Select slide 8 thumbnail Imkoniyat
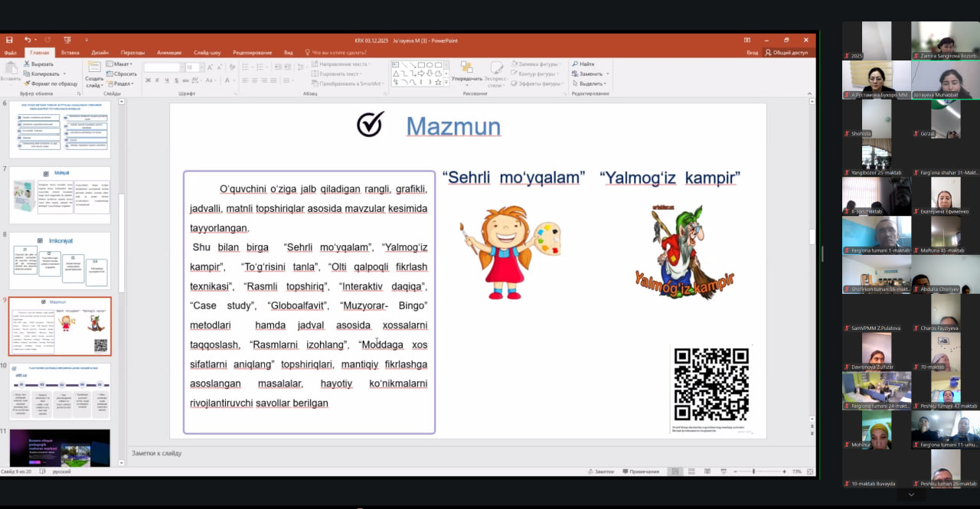The height and width of the screenshot is (509, 980). pos(60,260)
